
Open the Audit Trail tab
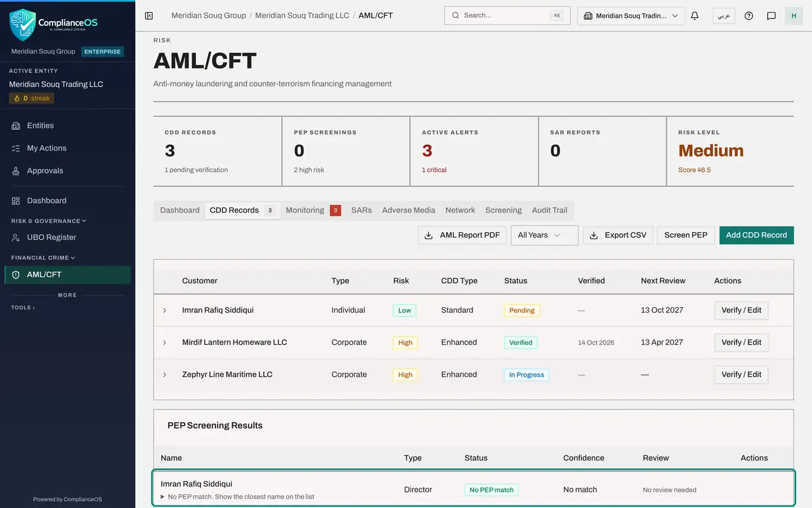tap(549, 210)
